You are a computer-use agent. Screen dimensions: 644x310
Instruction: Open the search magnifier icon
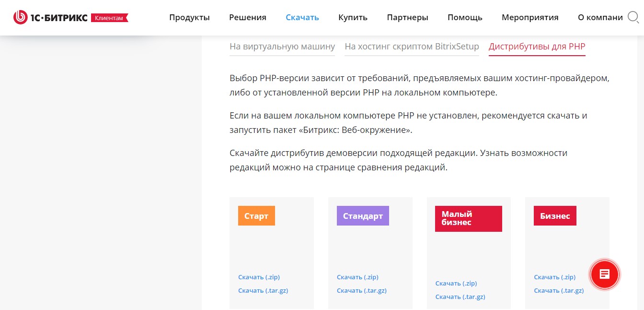633,18
